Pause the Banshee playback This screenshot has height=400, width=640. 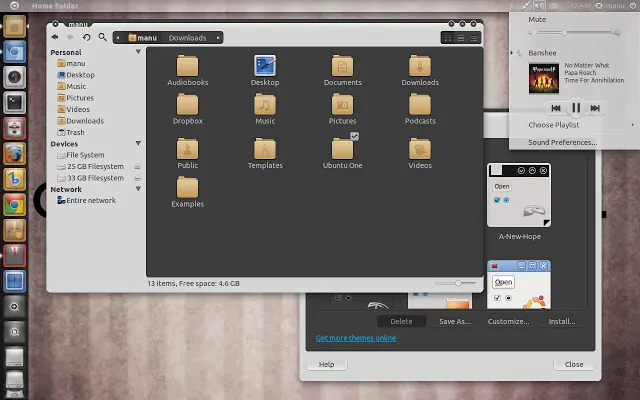click(x=576, y=108)
